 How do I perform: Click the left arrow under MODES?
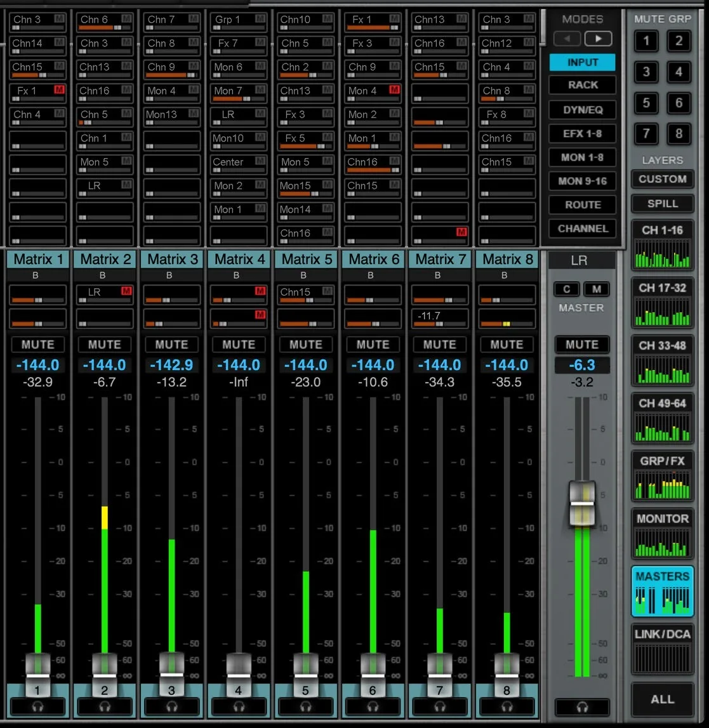(x=567, y=39)
